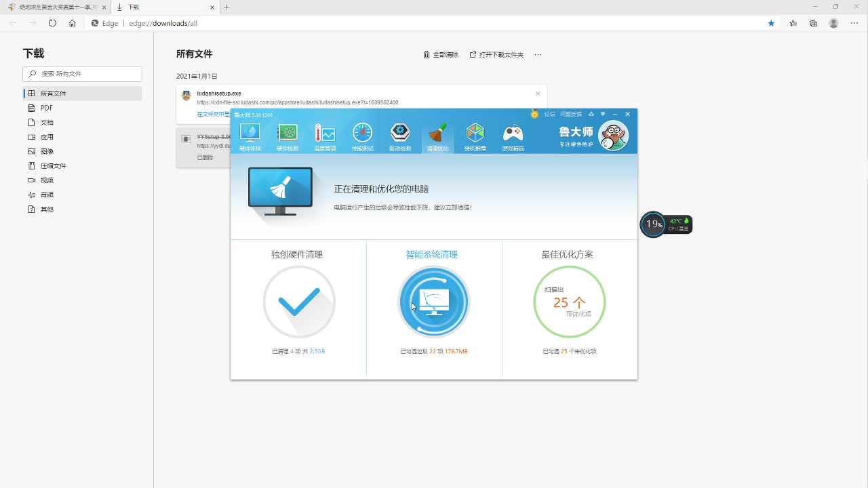Open Edge profile avatar
Image resolution: width=868 pixels, height=488 pixels.
tap(833, 23)
